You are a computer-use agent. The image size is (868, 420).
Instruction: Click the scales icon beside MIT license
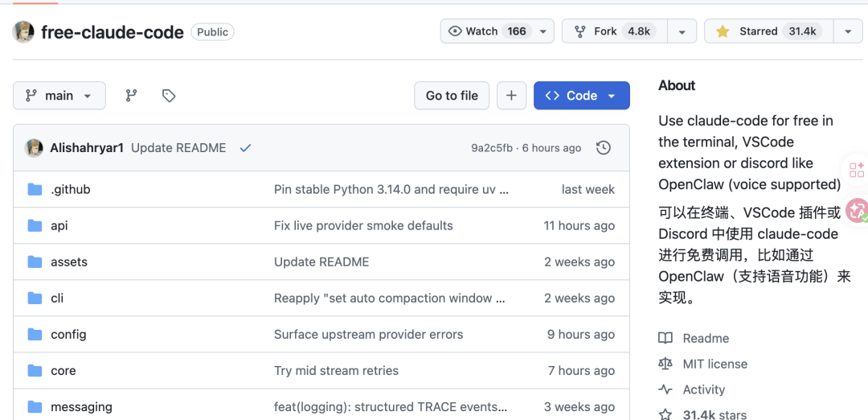tap(665, 364)
